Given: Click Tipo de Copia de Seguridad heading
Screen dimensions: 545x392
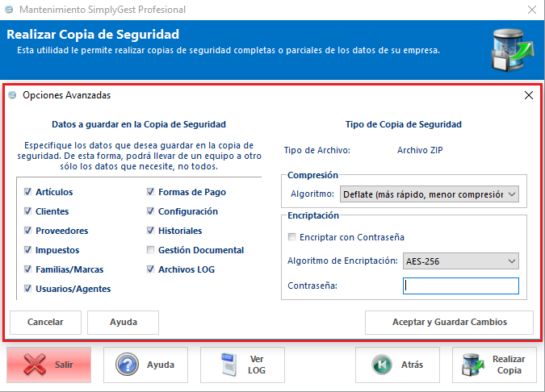Looking at the screenshot, I should 404,124.
